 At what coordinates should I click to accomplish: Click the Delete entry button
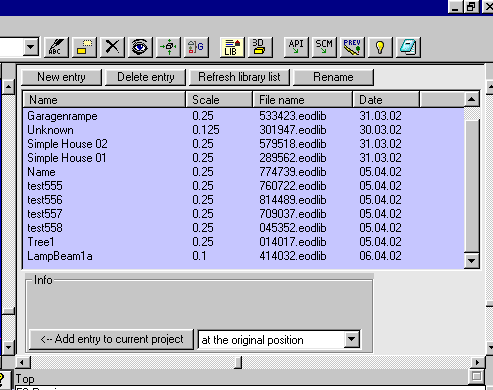(x=146, y=77)
